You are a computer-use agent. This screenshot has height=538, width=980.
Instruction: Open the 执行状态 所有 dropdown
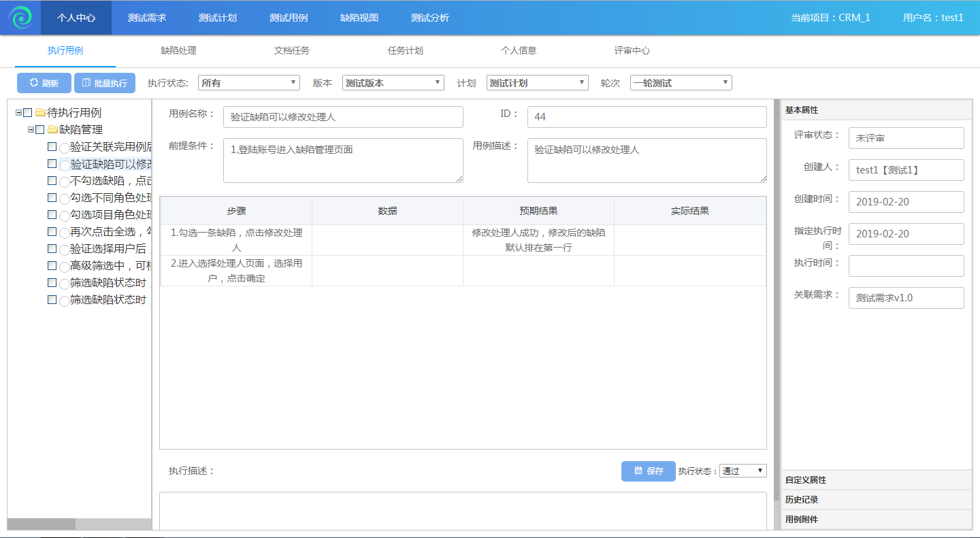point(248,83)
